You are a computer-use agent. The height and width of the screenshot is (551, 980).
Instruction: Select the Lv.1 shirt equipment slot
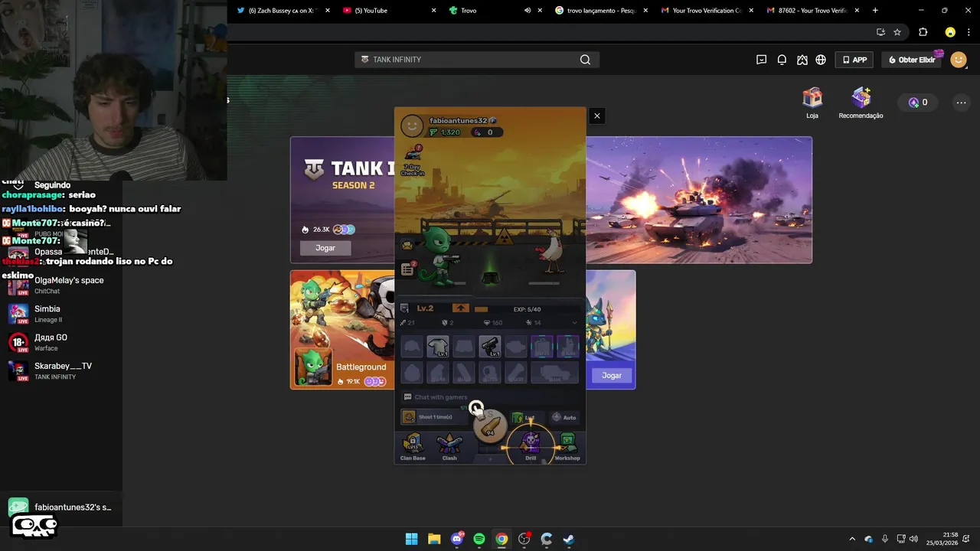pos(438,347)
